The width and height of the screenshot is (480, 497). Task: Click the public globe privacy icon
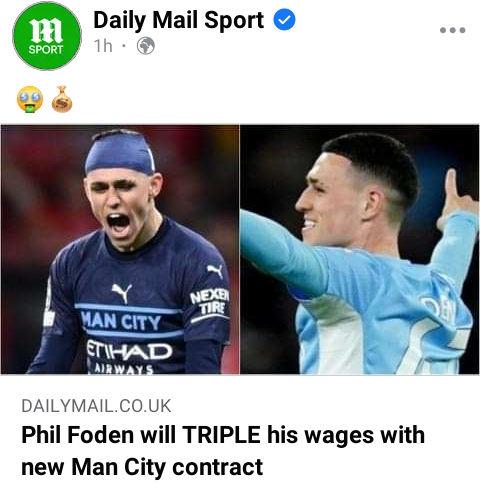pyautogui.click(x=146, y=46)
